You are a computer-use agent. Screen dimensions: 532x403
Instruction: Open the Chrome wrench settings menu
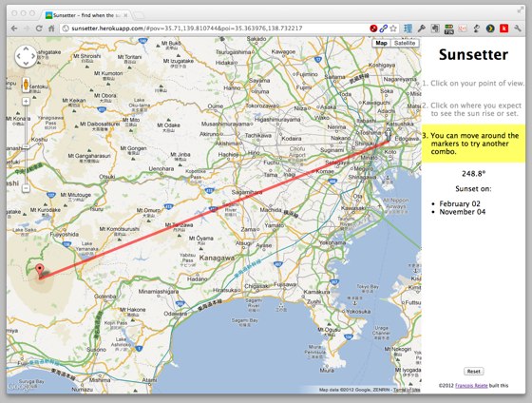point(518,29)
